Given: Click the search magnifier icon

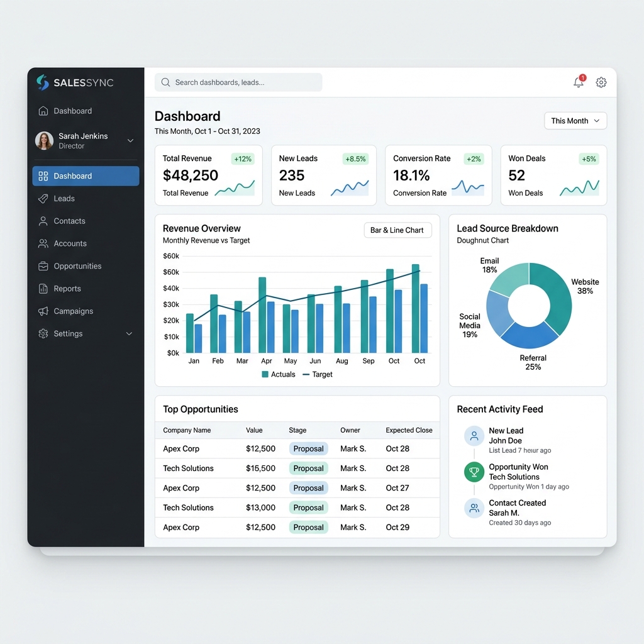Looking at the screenshot, I should pos(165,82).
